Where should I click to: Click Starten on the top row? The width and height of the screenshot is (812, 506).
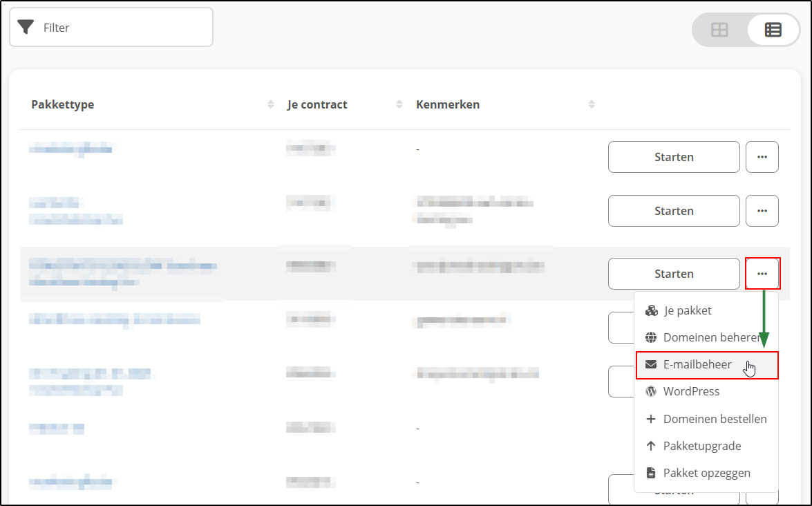[x=673, y=157]
